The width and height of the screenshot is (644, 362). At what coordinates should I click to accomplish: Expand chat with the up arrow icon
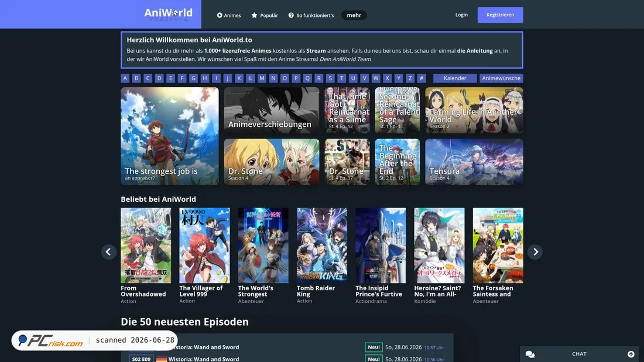[631, 354]
